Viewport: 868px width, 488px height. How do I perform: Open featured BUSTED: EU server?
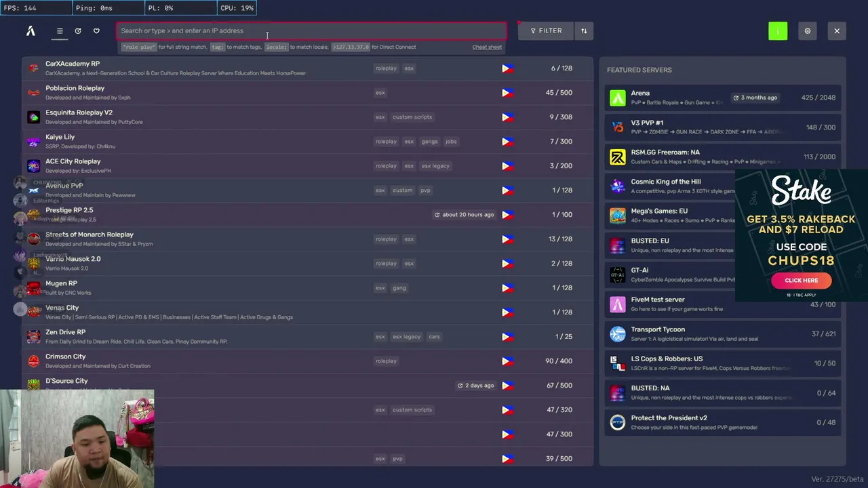pyautogui.click(x=670, y=245)
